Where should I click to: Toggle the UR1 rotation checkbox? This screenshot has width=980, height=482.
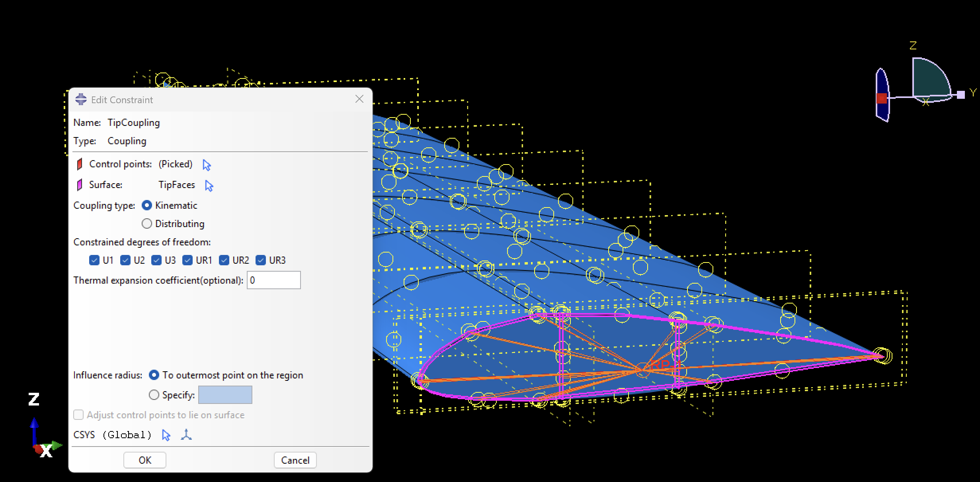(187, 261)
